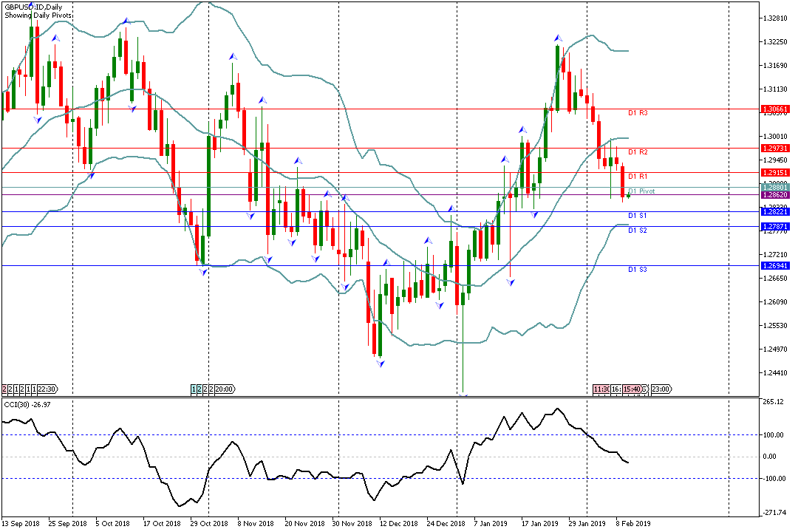Select the purple 1.28620 current price tag

point(775,195)
